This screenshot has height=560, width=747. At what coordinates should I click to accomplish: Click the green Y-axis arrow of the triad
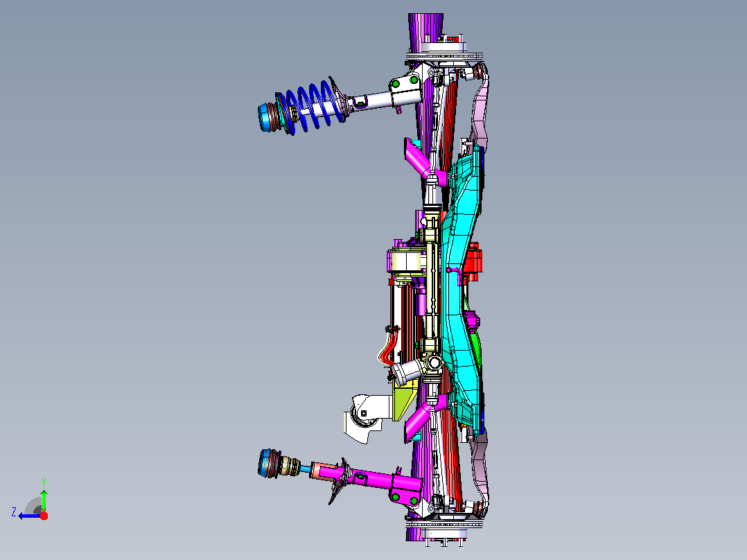pyautogui.click(x=44, y=500)
